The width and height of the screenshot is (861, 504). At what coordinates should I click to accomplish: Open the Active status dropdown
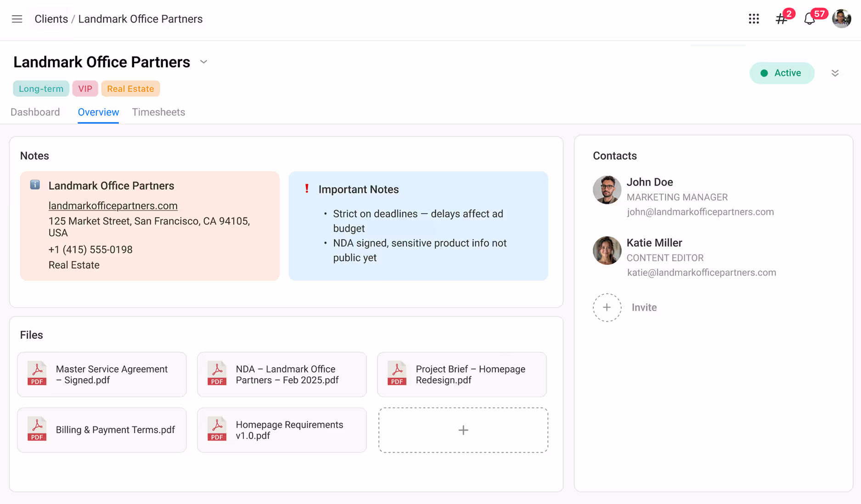point(782,73)
